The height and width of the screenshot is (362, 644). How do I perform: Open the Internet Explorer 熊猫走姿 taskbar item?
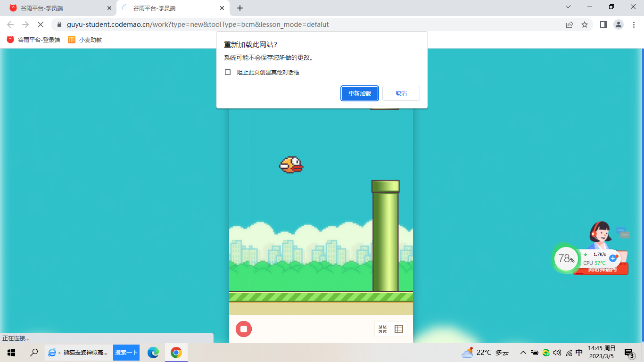tap(79, 353)
